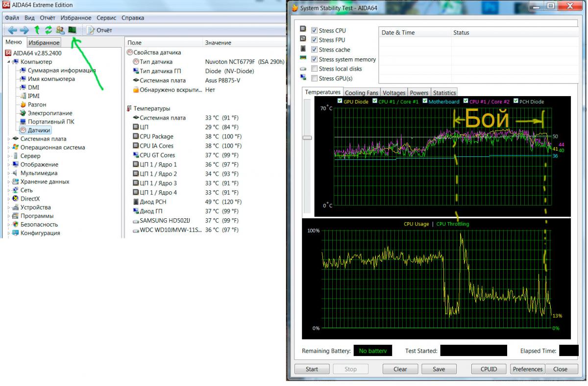The image size is (588, 386).
Task: Switch to the Меню side panel tab
Action: click(13, 42)
